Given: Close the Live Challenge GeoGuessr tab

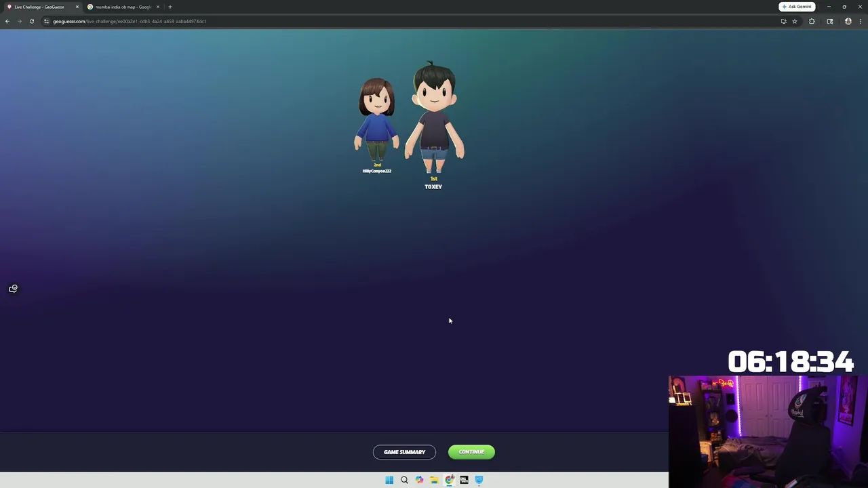Looking at the screenshot, I should (x=77, y=7).
